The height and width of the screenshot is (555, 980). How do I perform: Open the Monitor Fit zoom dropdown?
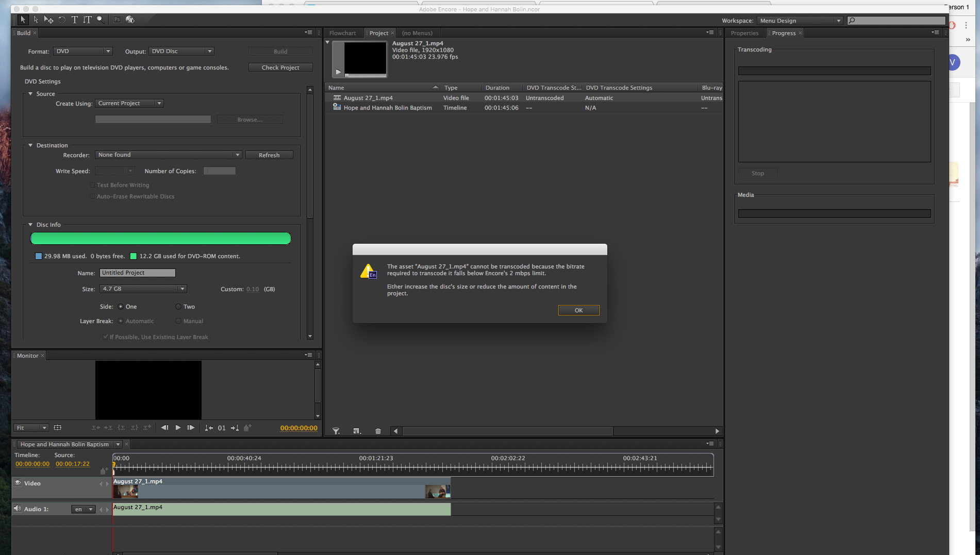(31, 428)
